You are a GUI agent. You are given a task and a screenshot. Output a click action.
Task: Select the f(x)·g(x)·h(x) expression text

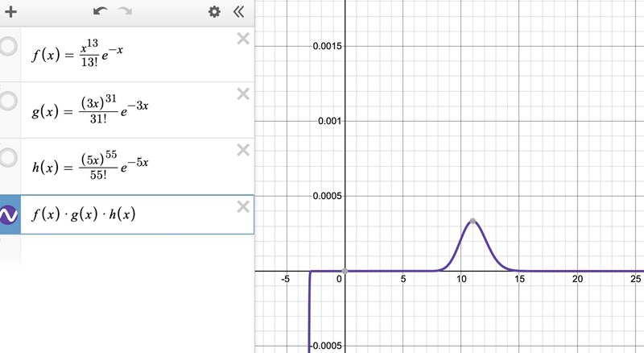[x=84, y=215]
